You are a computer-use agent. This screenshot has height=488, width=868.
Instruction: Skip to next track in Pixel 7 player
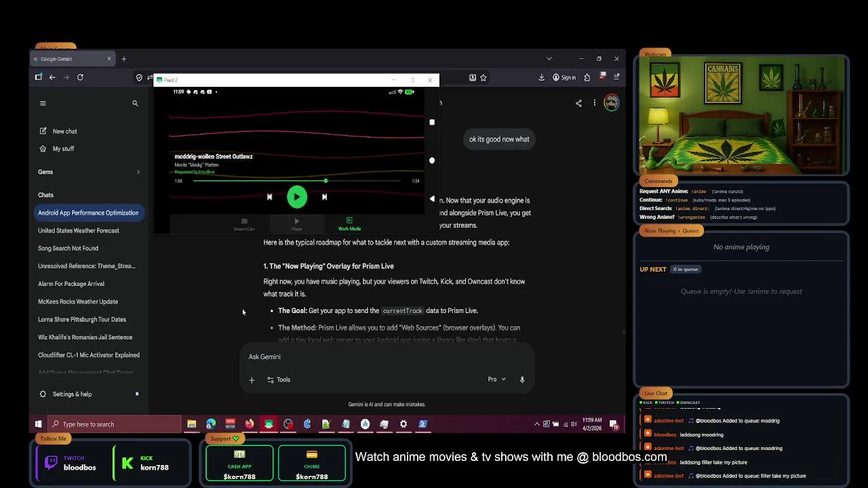tap(324, 197)
